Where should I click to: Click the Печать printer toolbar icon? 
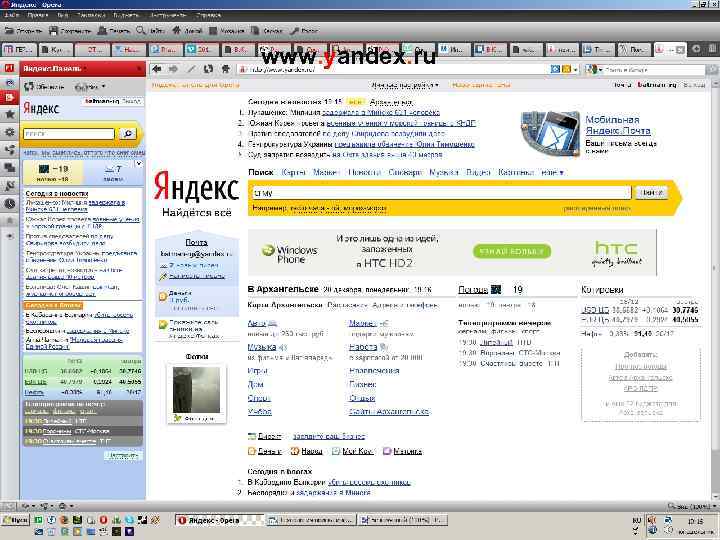pos(102,31)
